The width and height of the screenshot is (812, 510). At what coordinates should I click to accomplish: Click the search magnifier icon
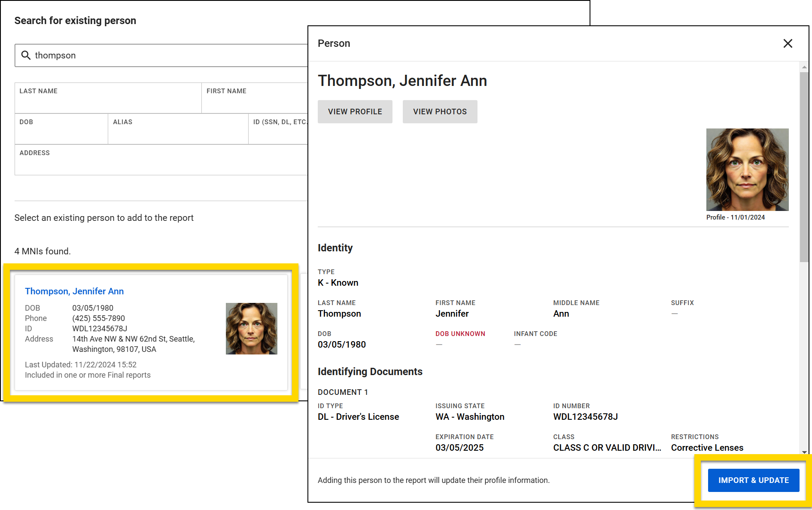point(26,55)
